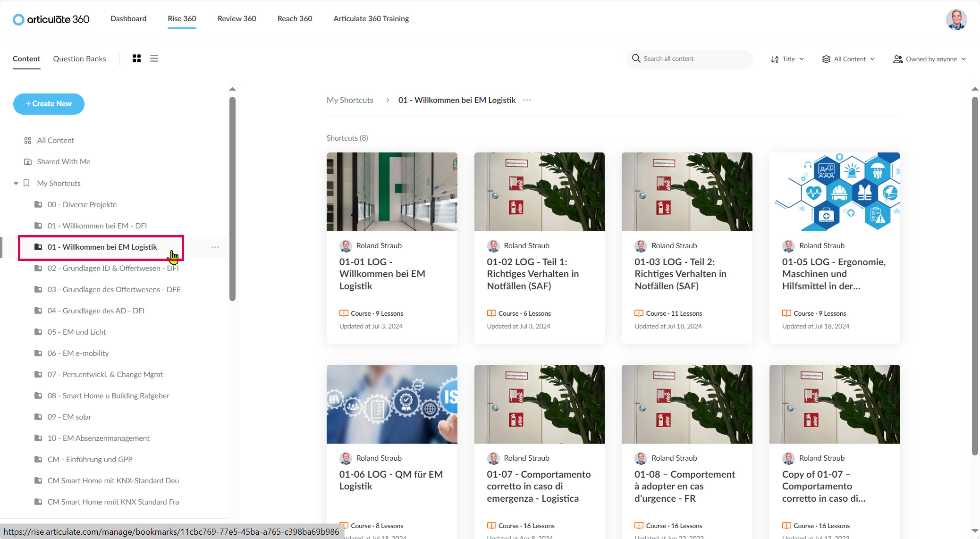Open hexagon thumbnail of 01-05 LOG Ergonomie

(x=835, y=192)
